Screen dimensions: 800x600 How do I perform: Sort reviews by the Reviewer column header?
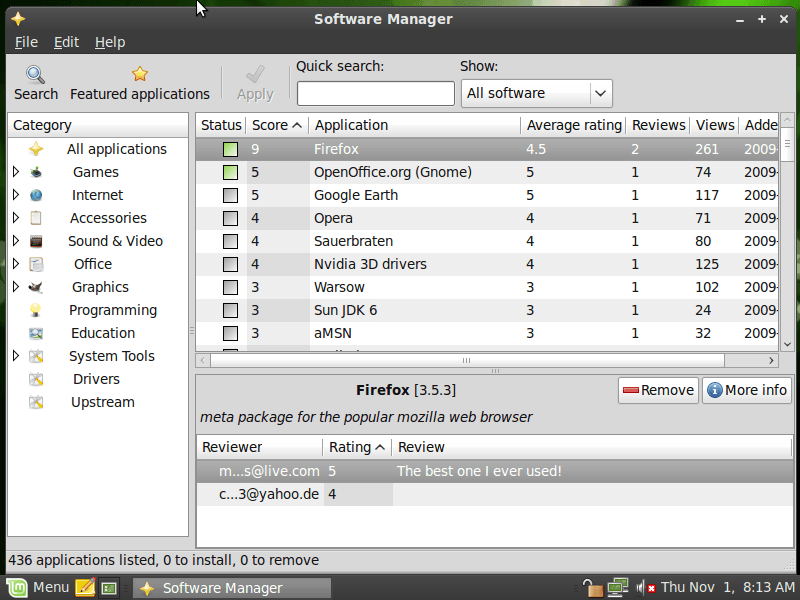point(260,447)
